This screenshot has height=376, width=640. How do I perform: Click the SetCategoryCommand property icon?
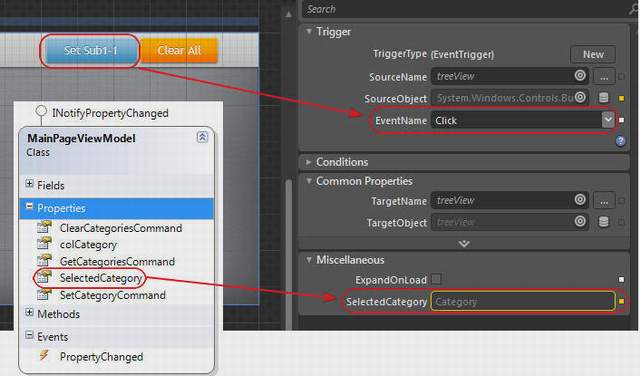(44, 294)
